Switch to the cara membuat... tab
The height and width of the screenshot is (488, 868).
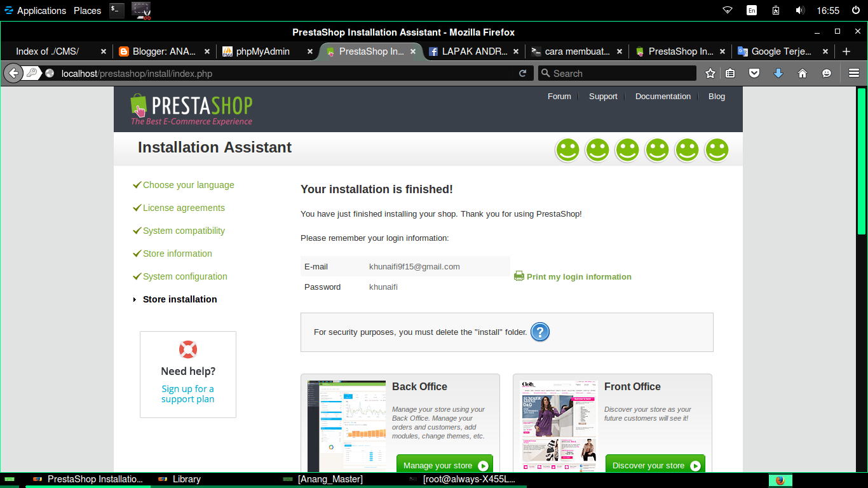(576, 51)
